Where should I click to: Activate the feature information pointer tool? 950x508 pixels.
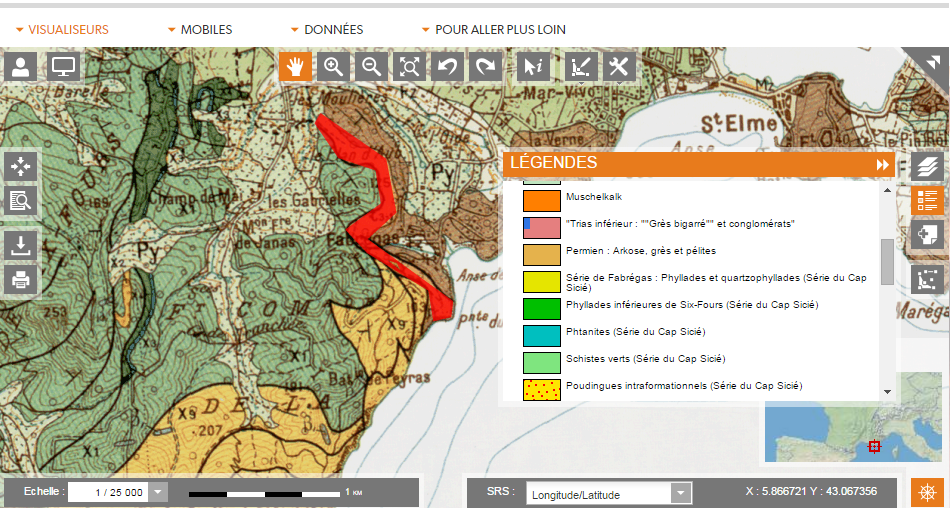[534, 67]
